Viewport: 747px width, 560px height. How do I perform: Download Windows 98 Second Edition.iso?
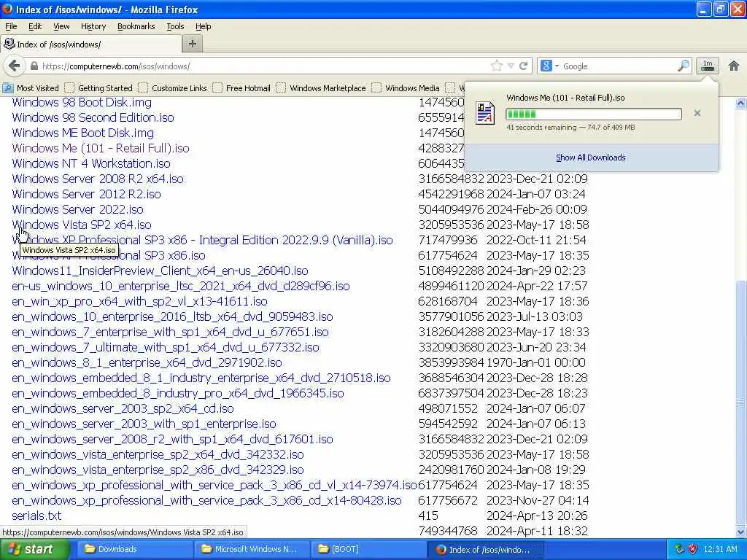[93, 117]
